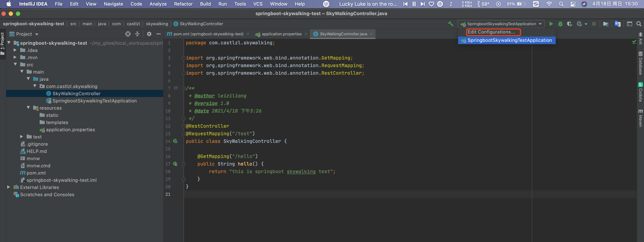Pause music in macOS menu bar
This screenshot has height=242, width=644.
tap(414, 4)
